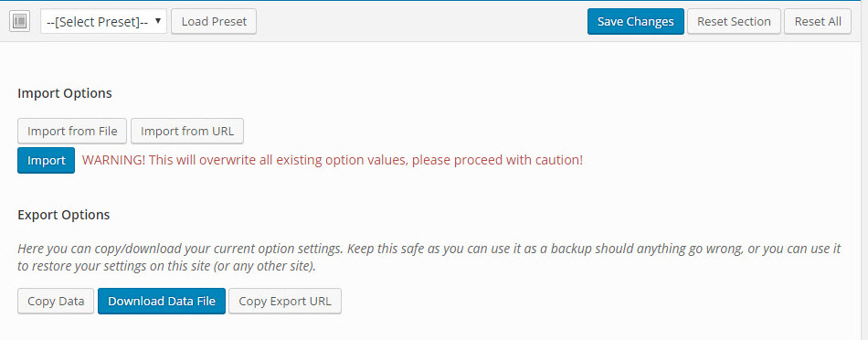Click the arrow on the preset selector
Screen dimensions: 868x340
click(158, 21)
